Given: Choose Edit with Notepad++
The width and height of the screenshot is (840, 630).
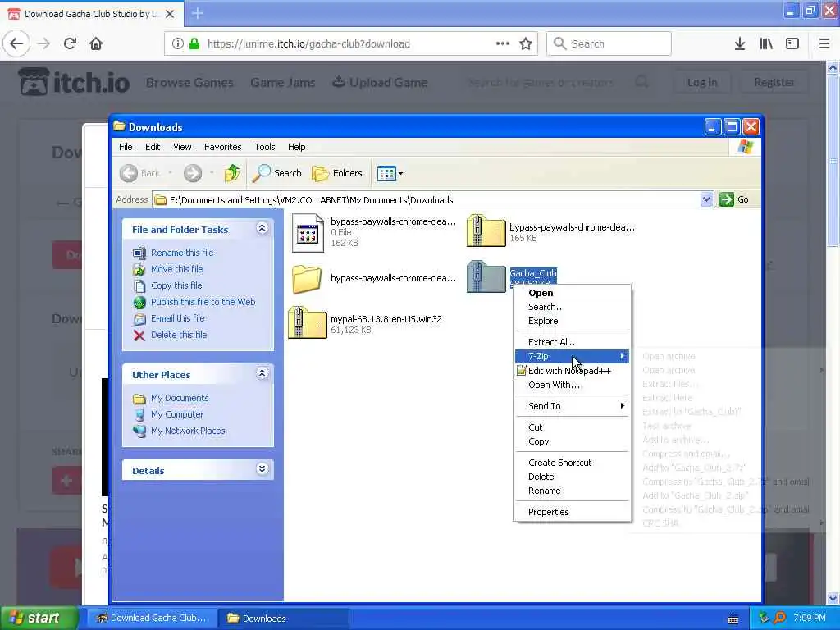Looking at the screenshot, I should tap(572, 371).
